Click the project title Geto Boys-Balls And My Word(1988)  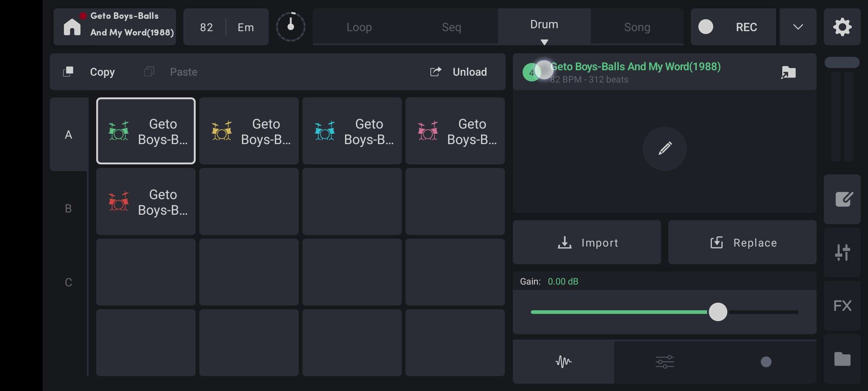point(132,24)
